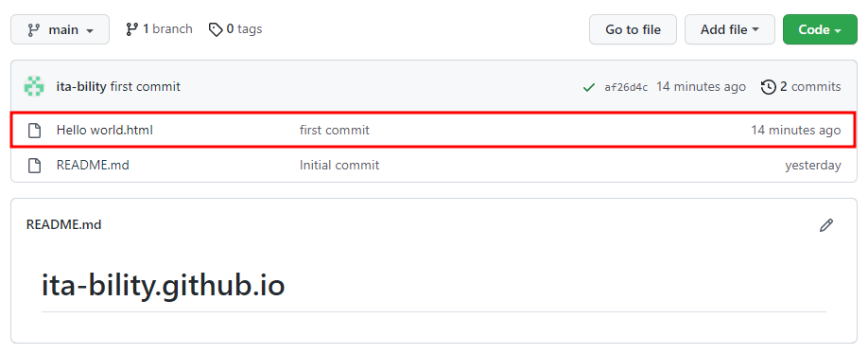Open the ita-bility username link
Image resolution: width=868 pixels, height=354 pixels.
pos(81,87)
